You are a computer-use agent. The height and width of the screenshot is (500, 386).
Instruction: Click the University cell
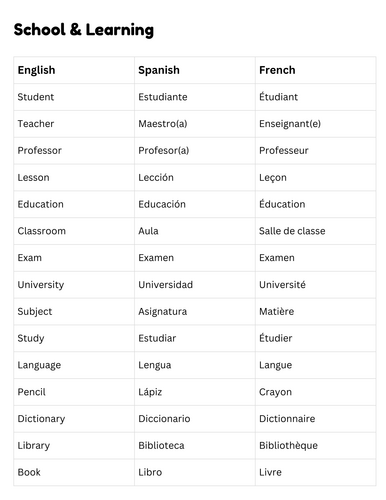click(x=74, y=285)
